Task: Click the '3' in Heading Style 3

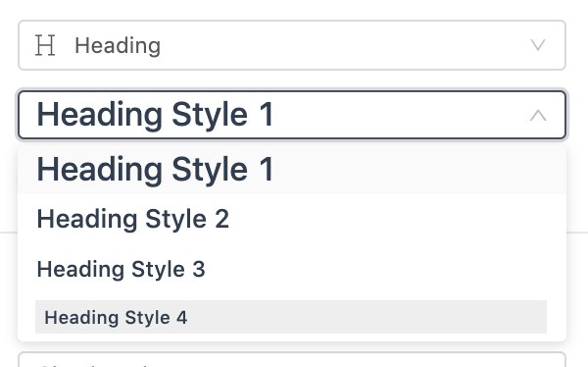Action: [199, 269]
